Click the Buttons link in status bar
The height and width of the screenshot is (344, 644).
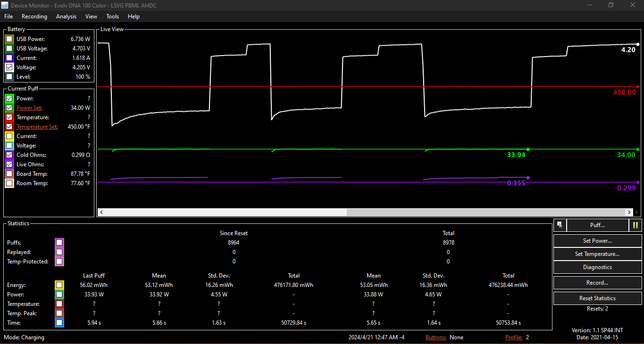435,337
